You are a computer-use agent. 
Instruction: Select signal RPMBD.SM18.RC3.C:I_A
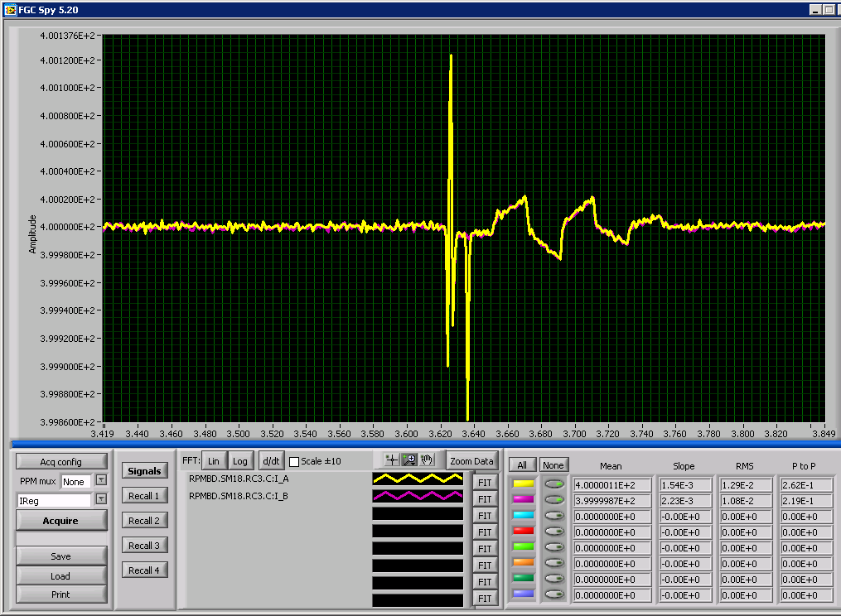coord(239,479)
